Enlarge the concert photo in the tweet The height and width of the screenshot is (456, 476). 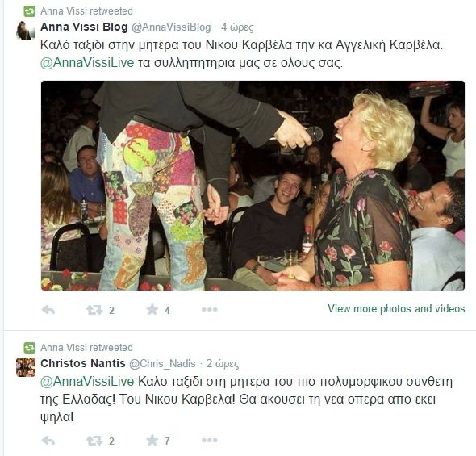[253, 186]
